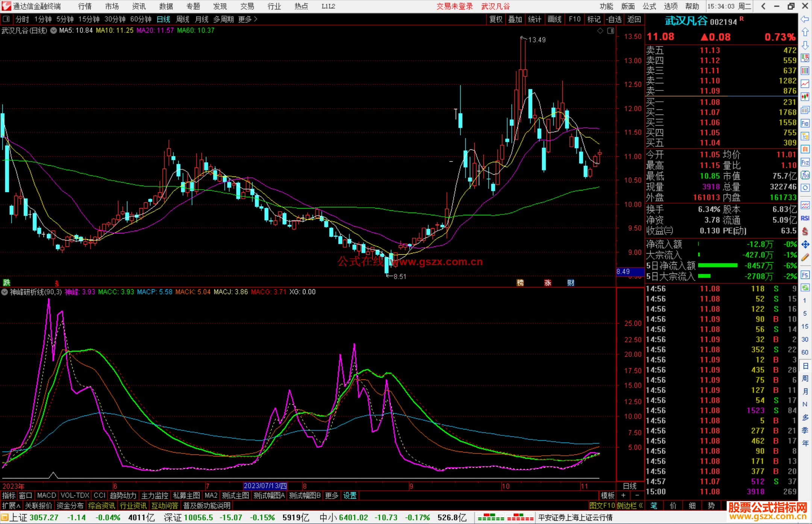812x524 pixels.
Task: Click the 复权 button
Action: [x=496, y=19]
